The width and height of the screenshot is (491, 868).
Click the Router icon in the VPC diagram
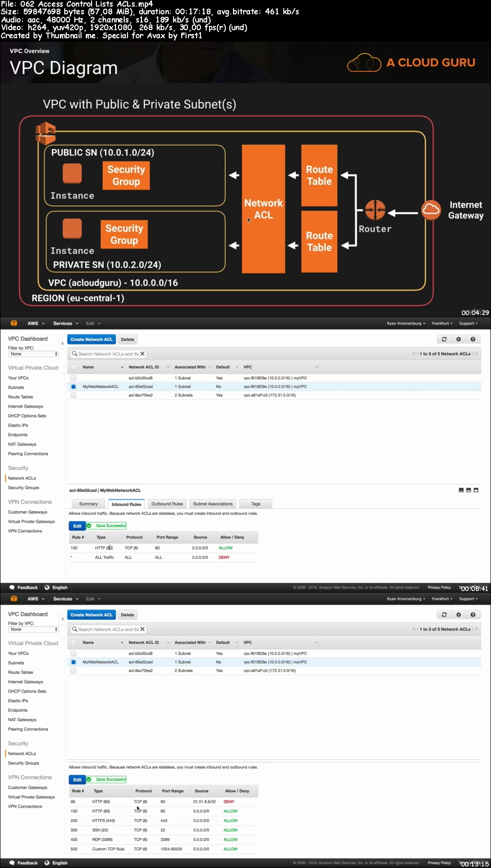[x=375, y=210]
